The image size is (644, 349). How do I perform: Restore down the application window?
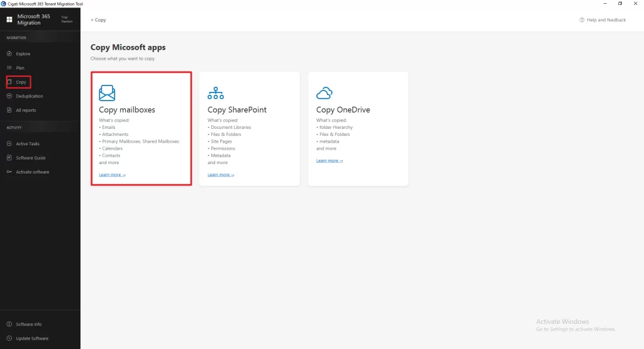point(620,4)
